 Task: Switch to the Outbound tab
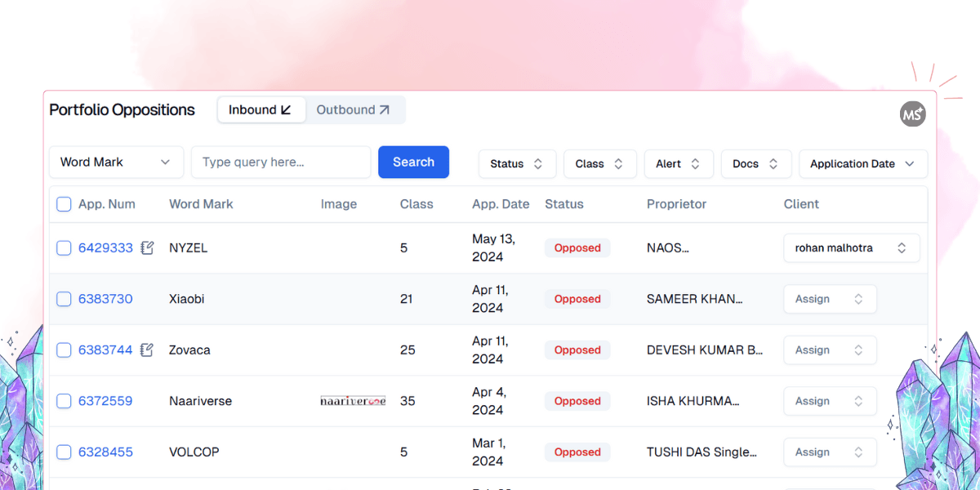coord(353,110)
